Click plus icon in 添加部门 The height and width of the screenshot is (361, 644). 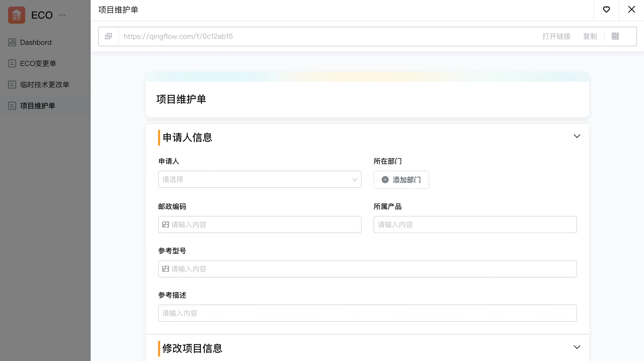(x=385, y=180)
